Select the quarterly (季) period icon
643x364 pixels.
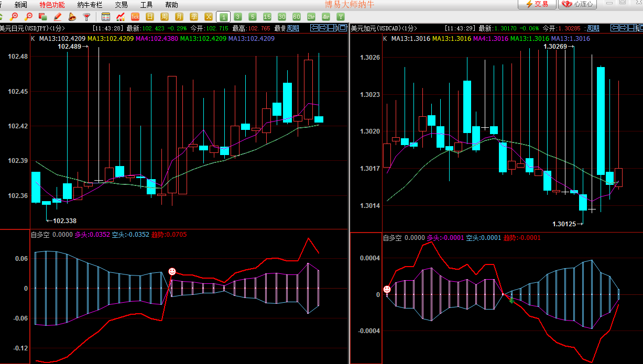coord(194,17)
